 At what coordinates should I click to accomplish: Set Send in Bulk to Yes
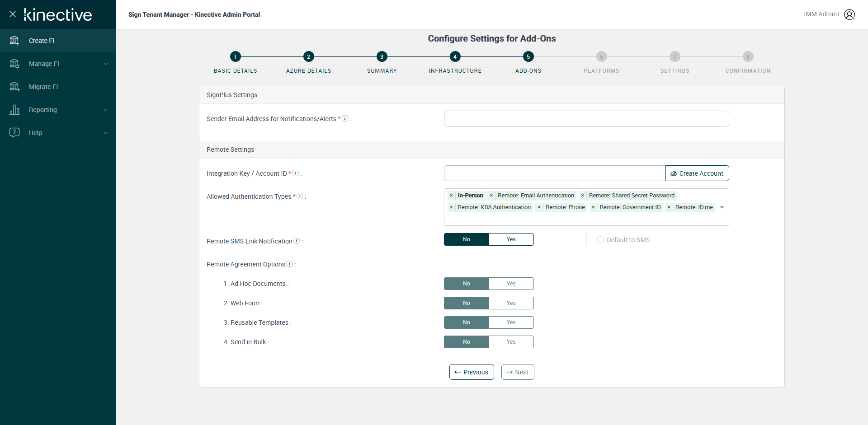[511, 342]
